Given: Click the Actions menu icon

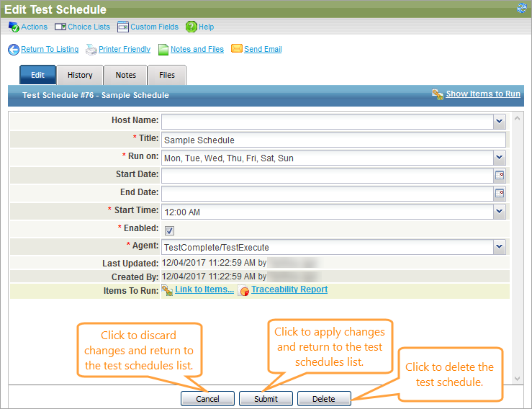Looking at the screenshot, I should (13, 27).
